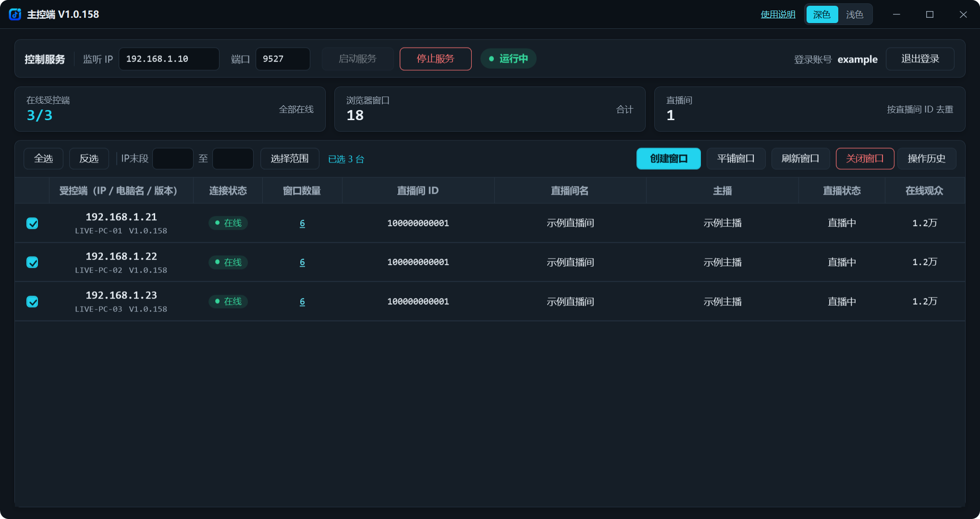
Task: Click the 窗口数量 column header
Action: (302, 191)
